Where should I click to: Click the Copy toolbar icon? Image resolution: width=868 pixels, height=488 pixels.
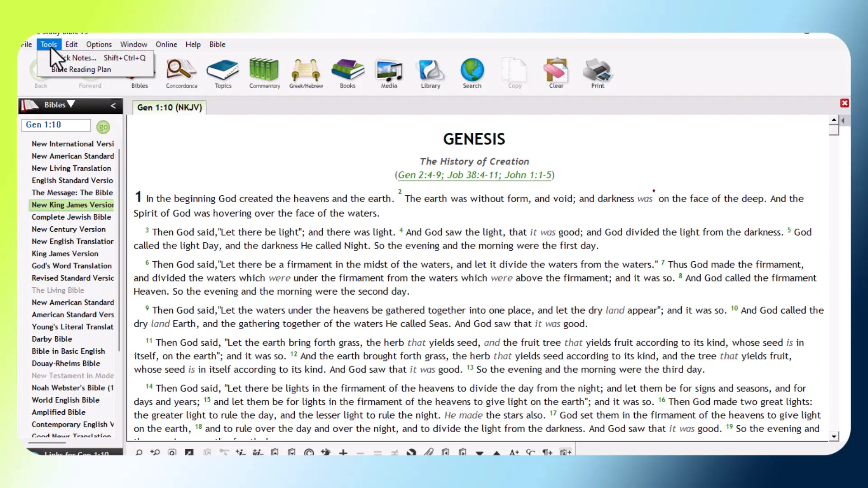[514, 74]
